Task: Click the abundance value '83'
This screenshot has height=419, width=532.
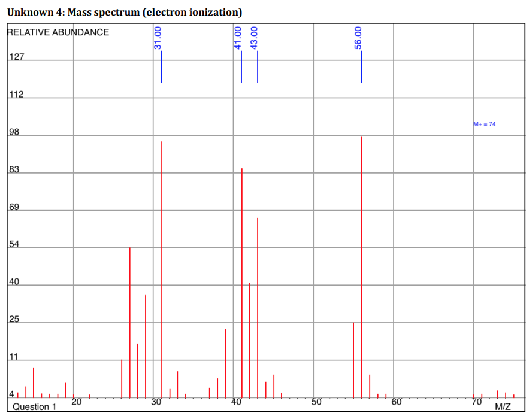Action: click(14, 169)
